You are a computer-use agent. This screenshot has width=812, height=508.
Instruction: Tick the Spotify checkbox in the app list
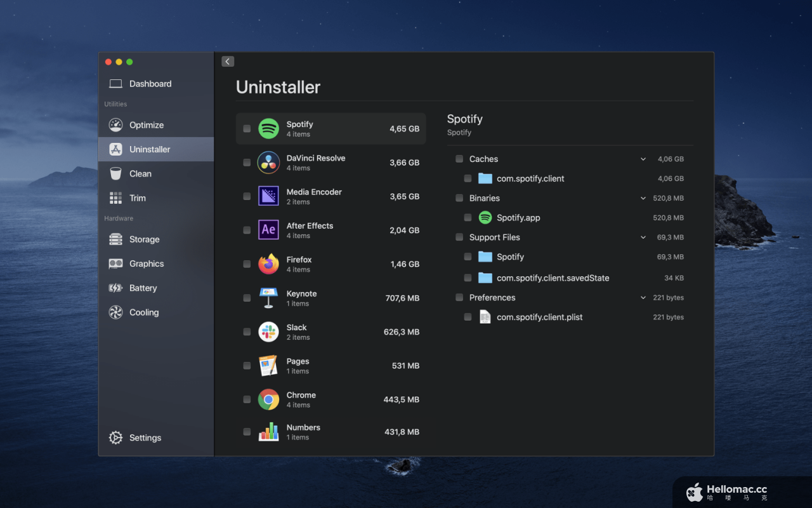247,129
